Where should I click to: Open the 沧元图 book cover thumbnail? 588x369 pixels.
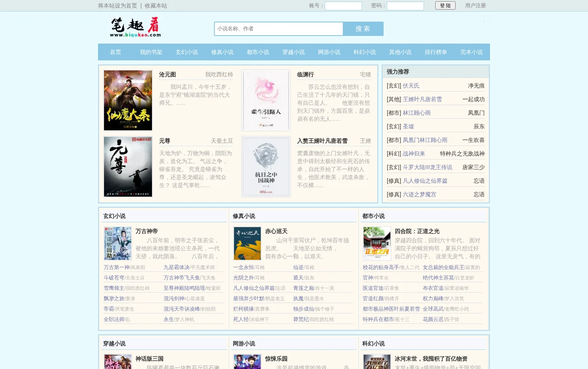pyautogui.click(x=128, y=100)
